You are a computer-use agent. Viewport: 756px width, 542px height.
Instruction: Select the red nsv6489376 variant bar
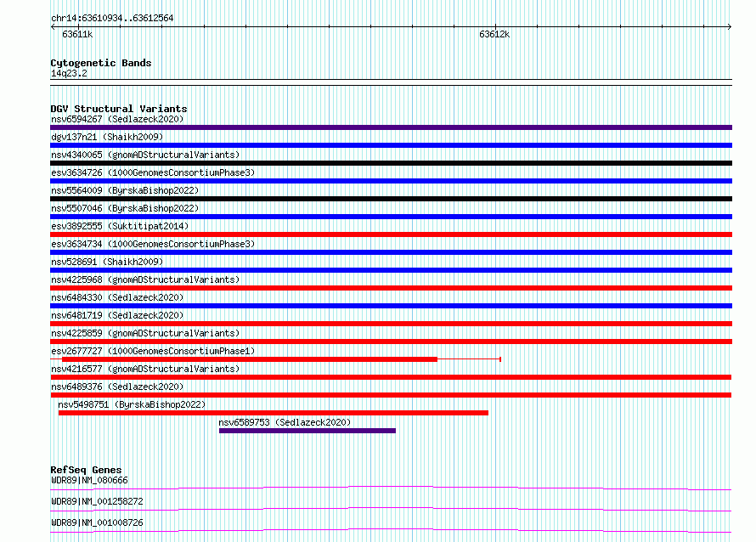click(391, 395)
